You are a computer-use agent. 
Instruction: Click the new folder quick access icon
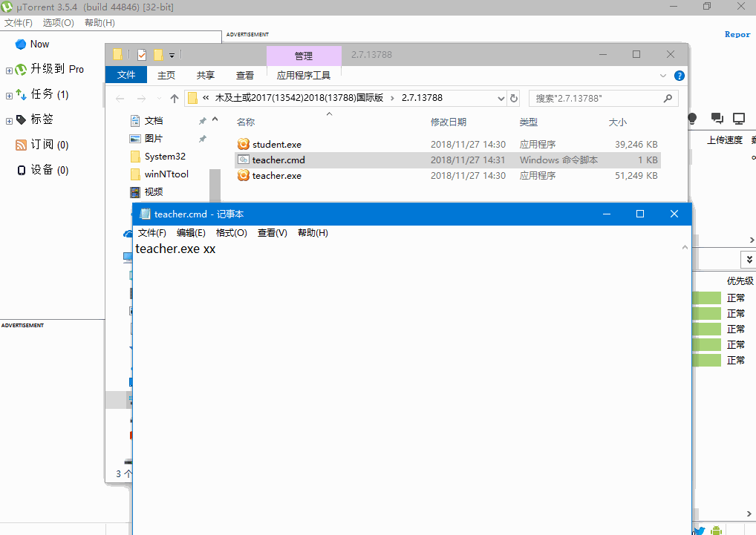pyautogui.click(x=158, y=55)
